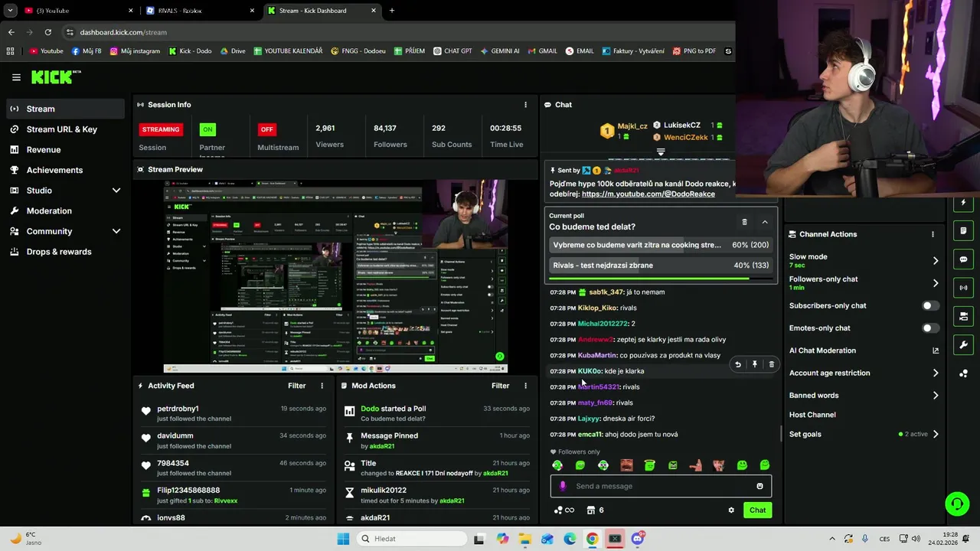Open the Session Info three-dot menu
Viewport: 980px width, 551px height.
pos(525,105)
